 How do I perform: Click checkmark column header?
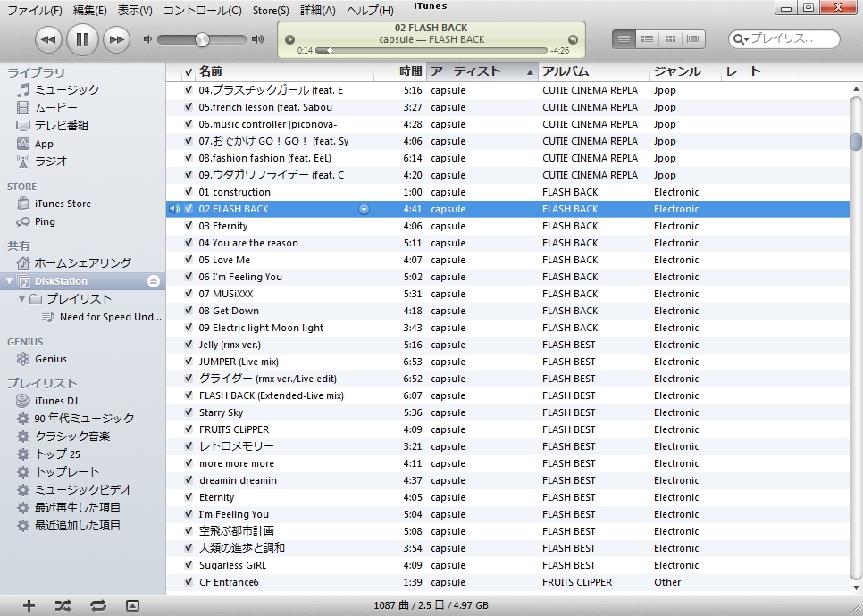(x=189, y=71)
